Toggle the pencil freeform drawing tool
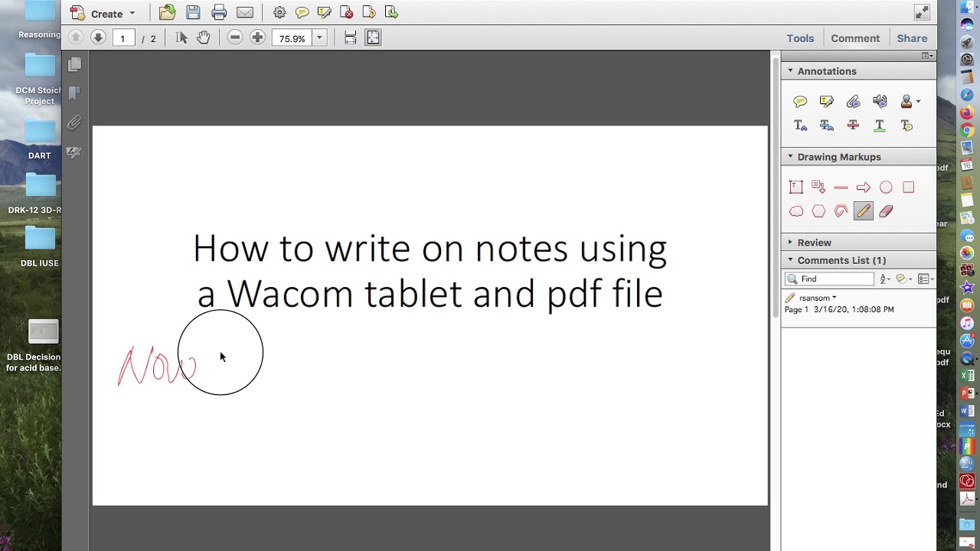Viewport: 980px width, 551px height. pos(864,211)
